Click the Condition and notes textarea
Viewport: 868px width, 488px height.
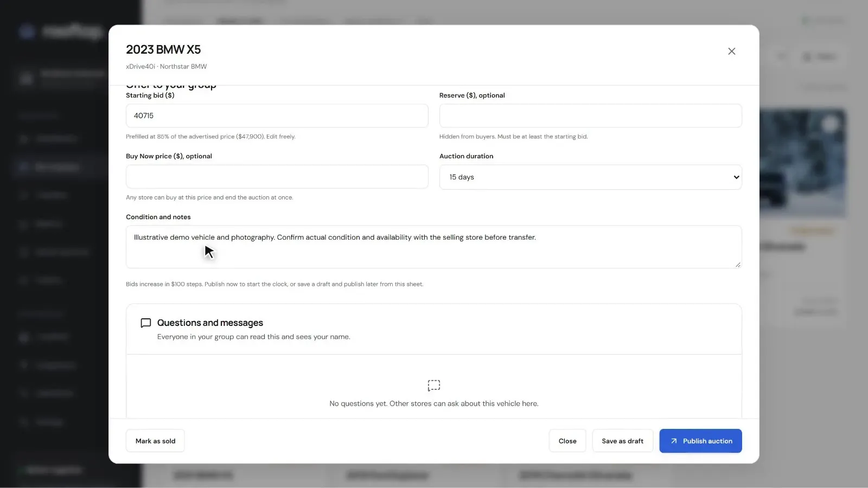coord(433,247)
